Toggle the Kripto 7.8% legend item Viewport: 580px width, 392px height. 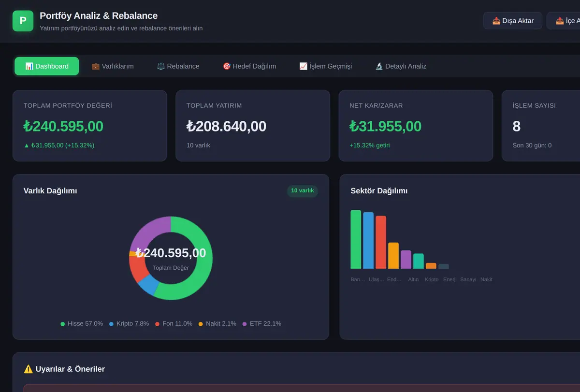(x=129, y=324)
